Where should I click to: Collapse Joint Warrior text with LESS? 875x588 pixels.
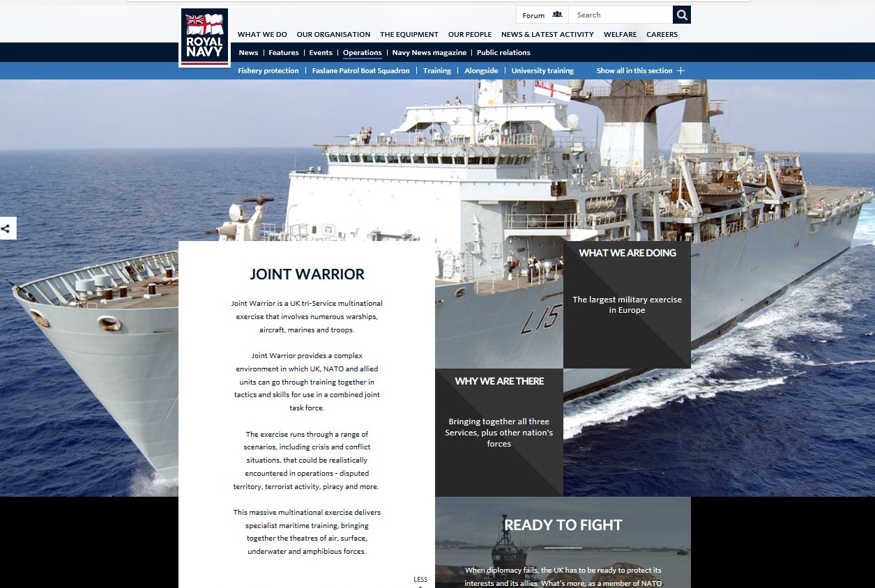tap(420, 580)
